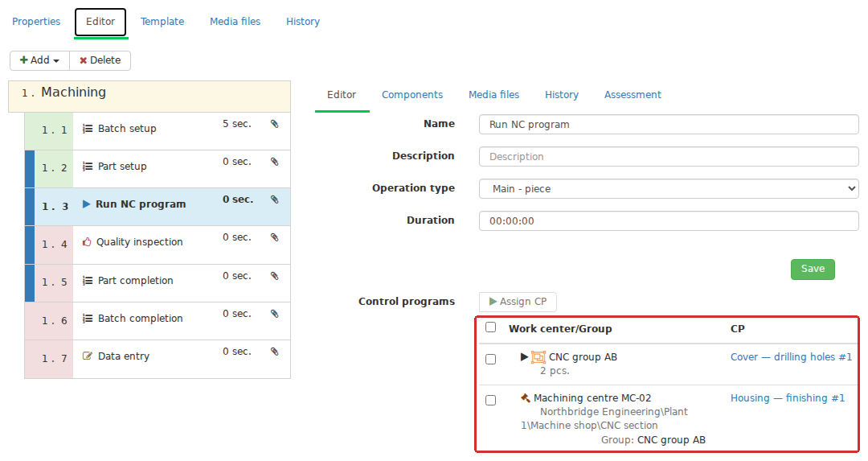
Task: Click the thumbs-up icon beside Quality inspection
Action: click(x=87, y=241)
